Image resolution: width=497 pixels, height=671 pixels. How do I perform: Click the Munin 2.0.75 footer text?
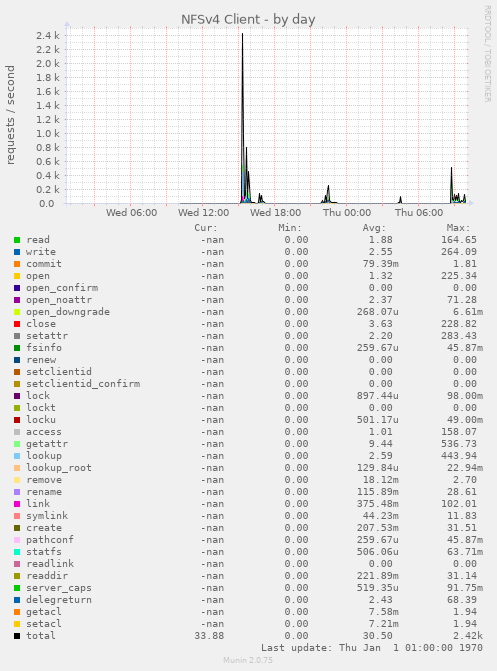[248, 660]
